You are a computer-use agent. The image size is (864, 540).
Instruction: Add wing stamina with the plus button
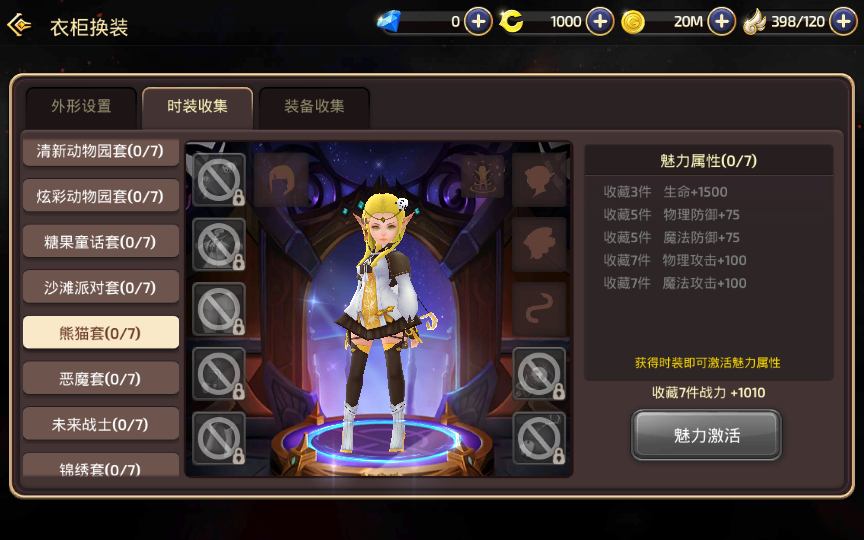pyautogui.click(x=843, y=21)
